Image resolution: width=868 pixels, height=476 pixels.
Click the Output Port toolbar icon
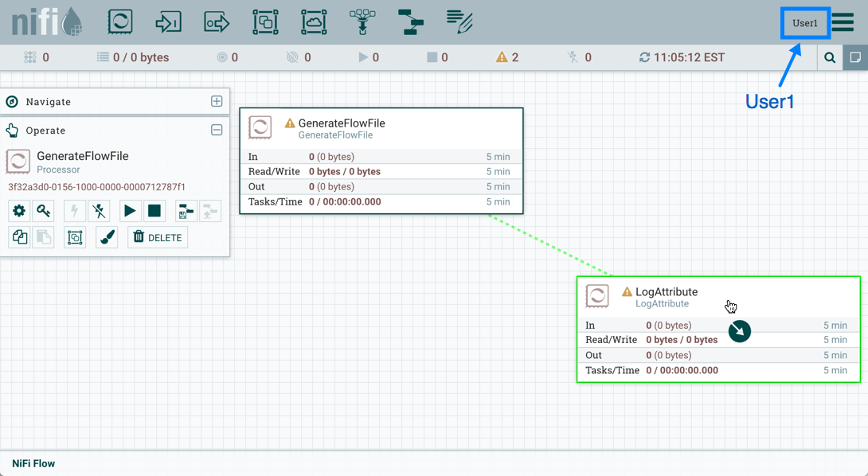pyautogui.click(x=217, y=22)
